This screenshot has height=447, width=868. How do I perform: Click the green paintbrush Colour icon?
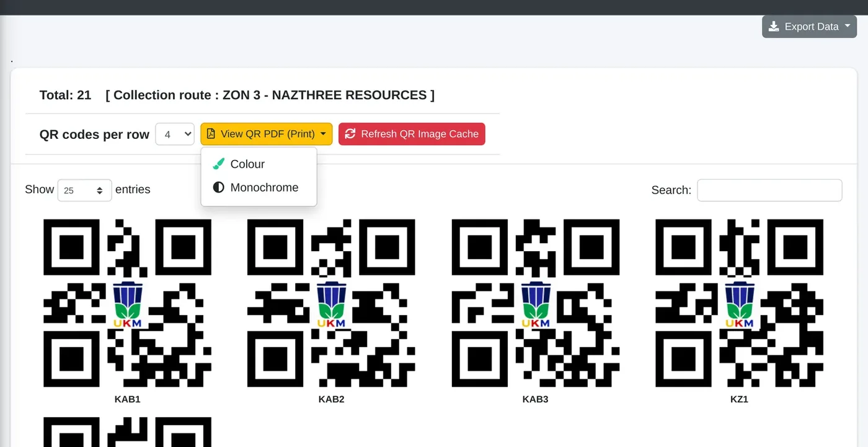[218, 164]
